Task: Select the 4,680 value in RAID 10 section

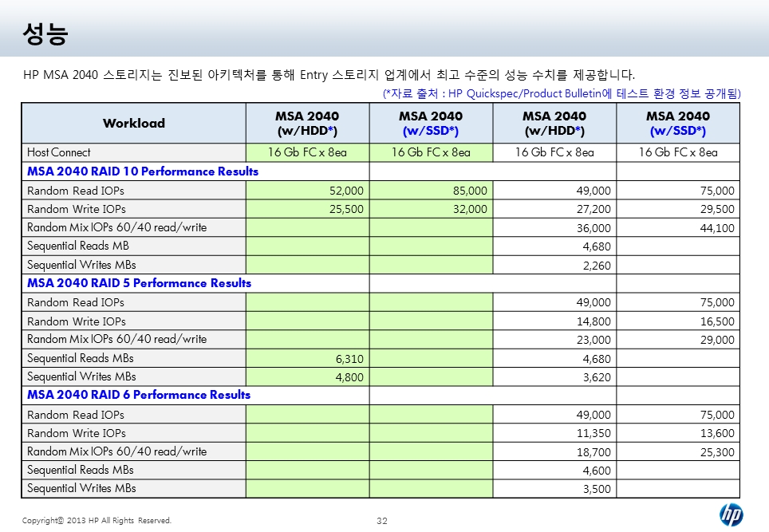Action: 554,246
